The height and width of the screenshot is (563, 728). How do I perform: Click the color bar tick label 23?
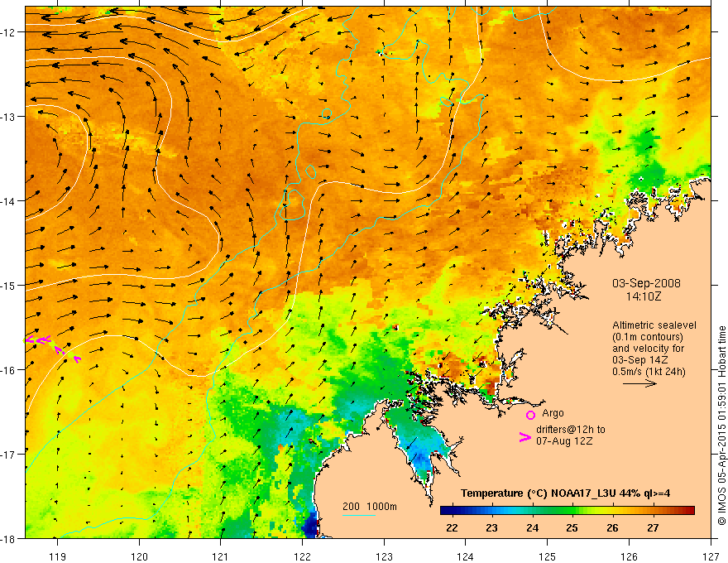[491, 527]
